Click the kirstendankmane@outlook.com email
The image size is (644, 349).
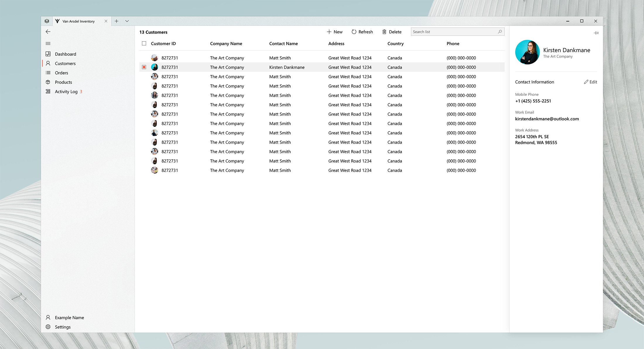547,119
